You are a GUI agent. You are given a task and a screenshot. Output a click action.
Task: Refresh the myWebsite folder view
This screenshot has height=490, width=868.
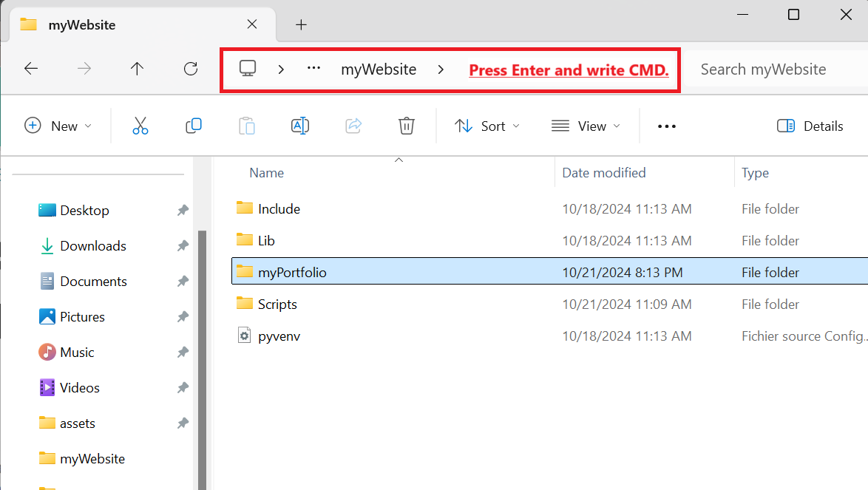pos(191,69)
